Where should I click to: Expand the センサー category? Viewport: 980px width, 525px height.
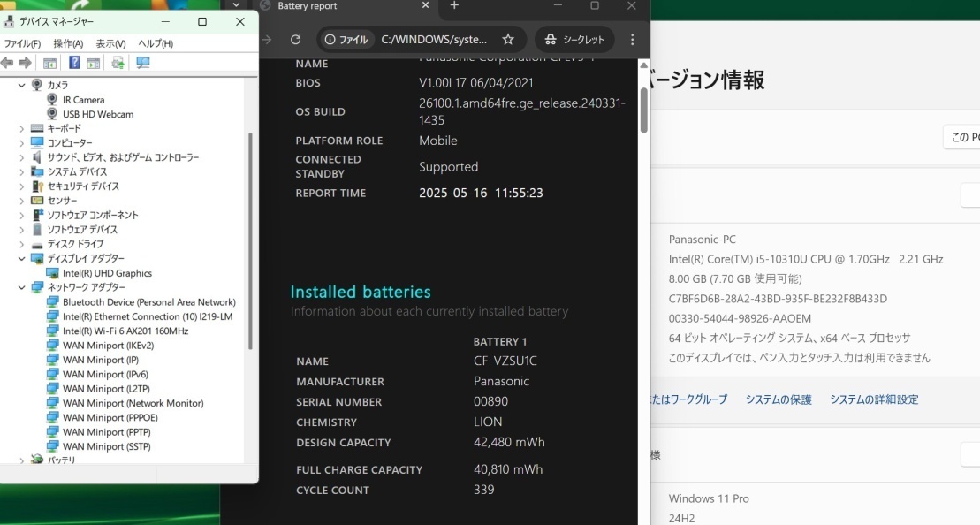tap(22, 201)
